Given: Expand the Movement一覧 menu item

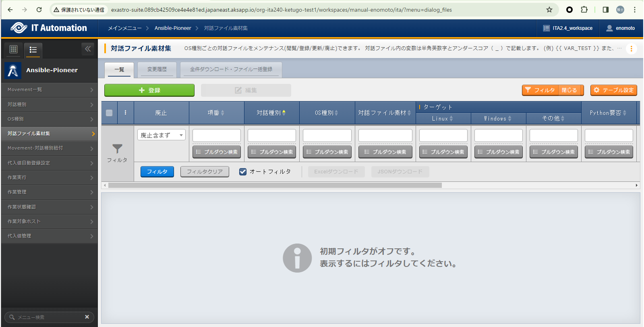Looking at the screenshot, I should [x=49, y=90].
